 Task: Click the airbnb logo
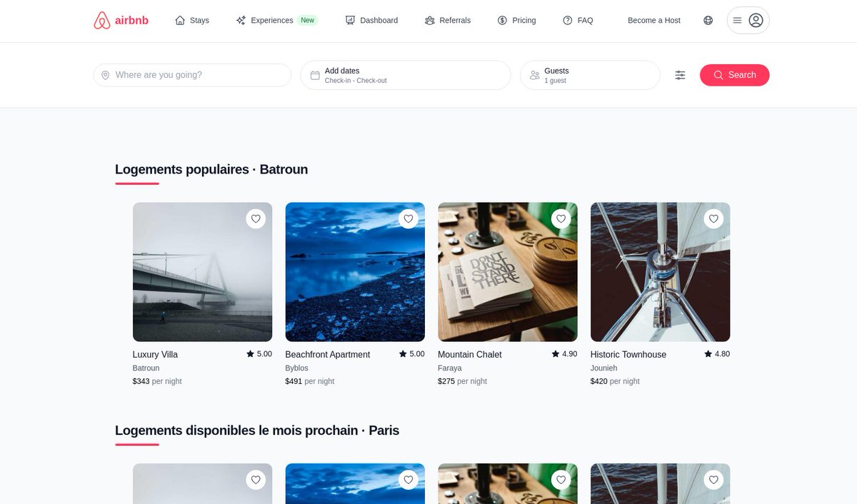click(x=121, y=21)
